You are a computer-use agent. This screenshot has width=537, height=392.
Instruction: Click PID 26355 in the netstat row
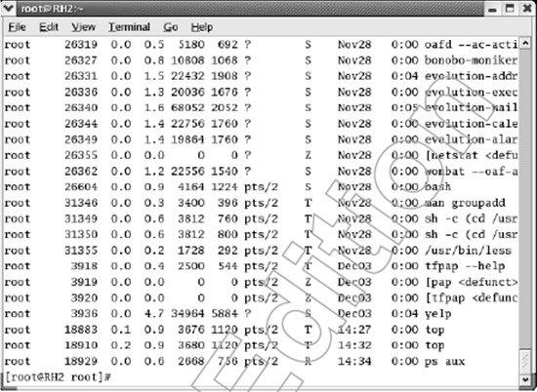point(81,155)
